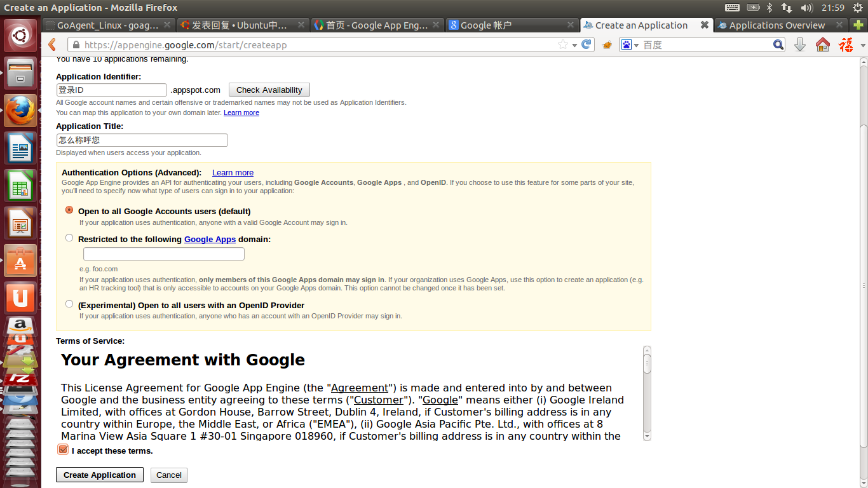868x488 pixels.
Task: Toggle the I accept these terms checkbox
Action: [63, 449]
